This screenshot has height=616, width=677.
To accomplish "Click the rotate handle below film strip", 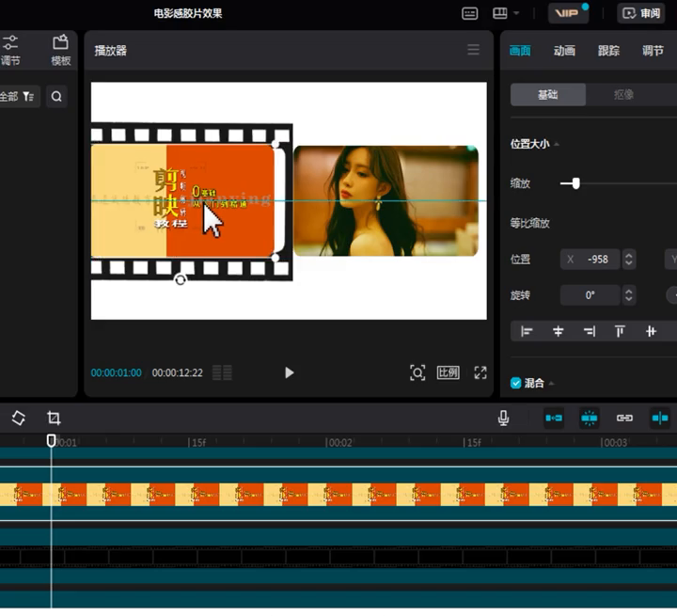I will (x=181, y=280).
